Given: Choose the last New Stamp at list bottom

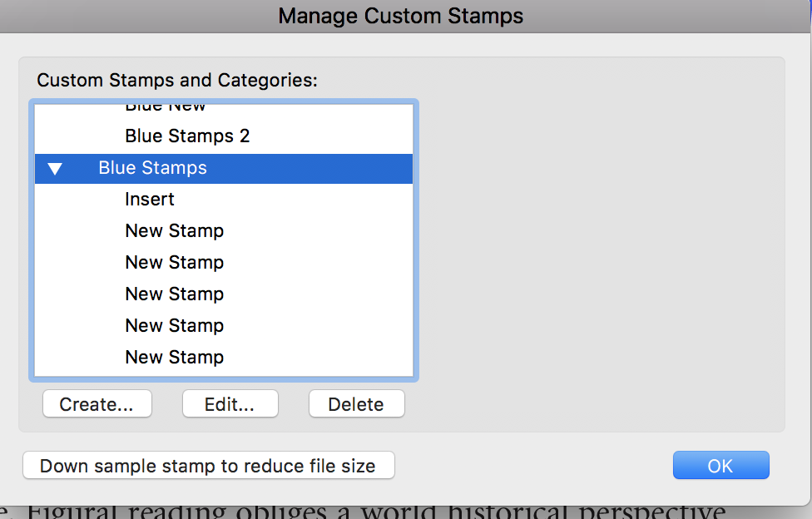Looking at the screenshot, I should [175, 358].
